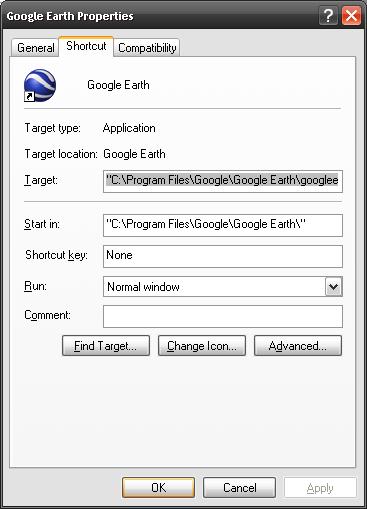Select the Shortcut tab

click(86, 46)
